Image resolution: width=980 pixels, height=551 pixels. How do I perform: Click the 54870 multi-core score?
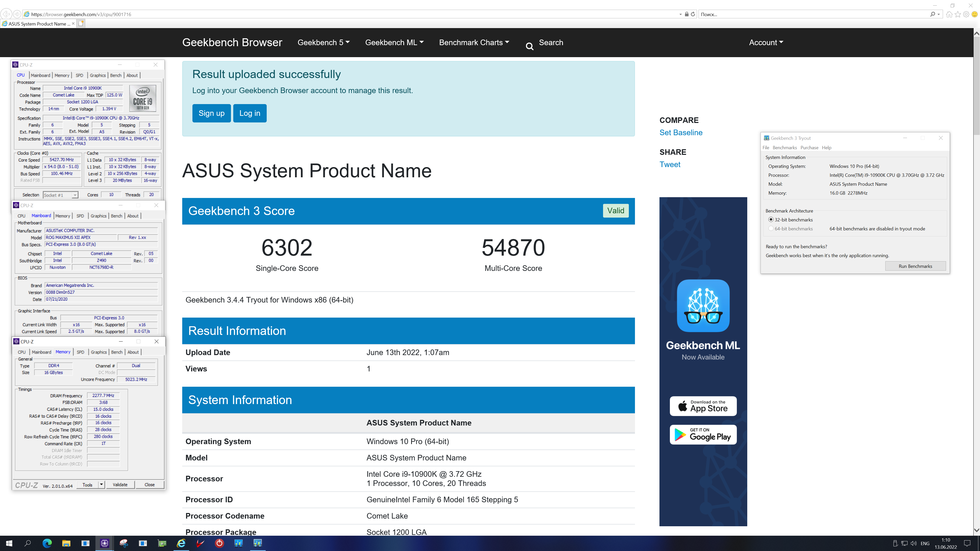[513, 247]
